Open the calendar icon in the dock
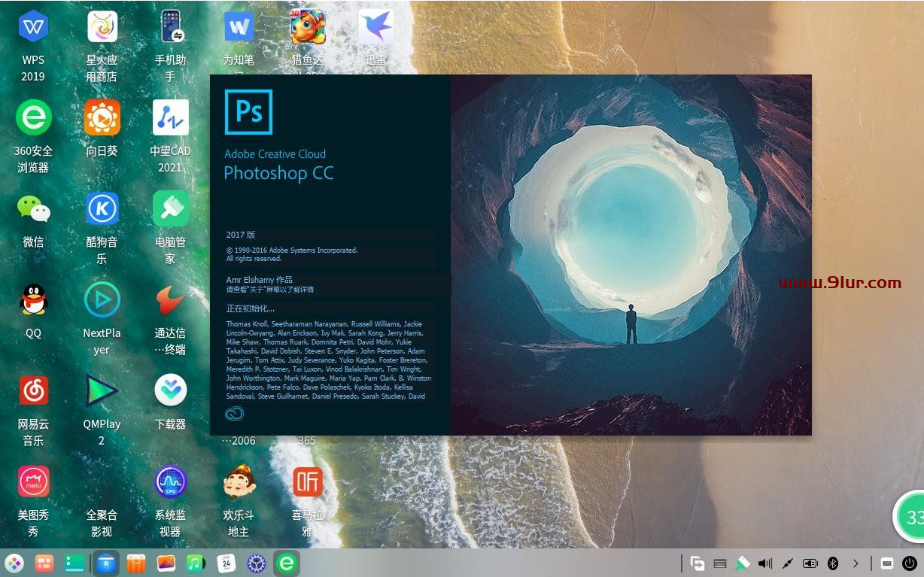Viewport: 924px width, 577px height. pos(226,563)
